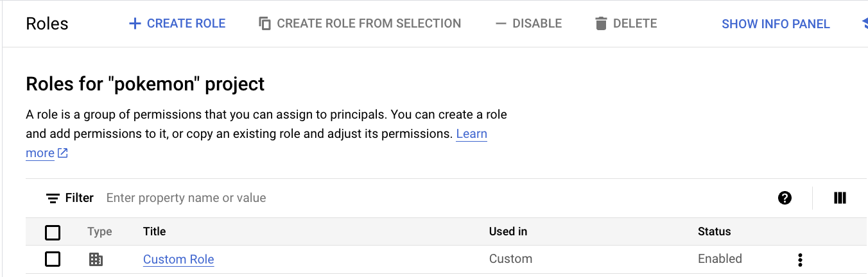Image resolution: width=868 pixels, height=277 pixels.
Task: Click the Title column header
Action: (x=154, y=231)
